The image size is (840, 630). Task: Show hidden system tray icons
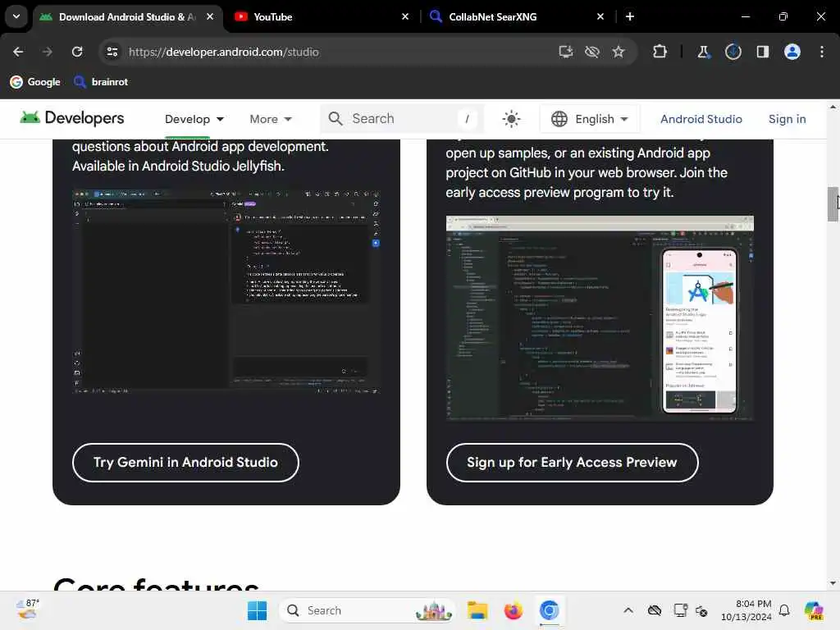tap(628, 610)
